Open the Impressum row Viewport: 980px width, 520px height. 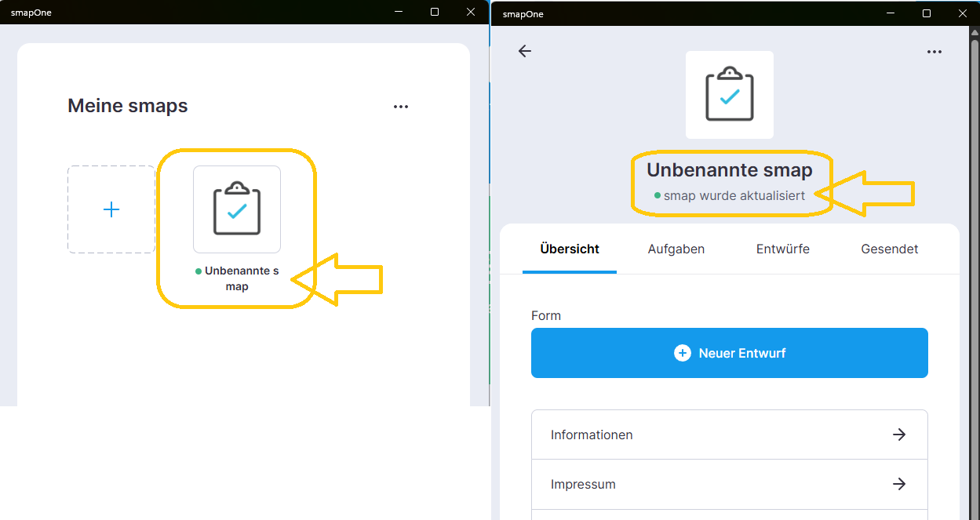tap(730, 484)
